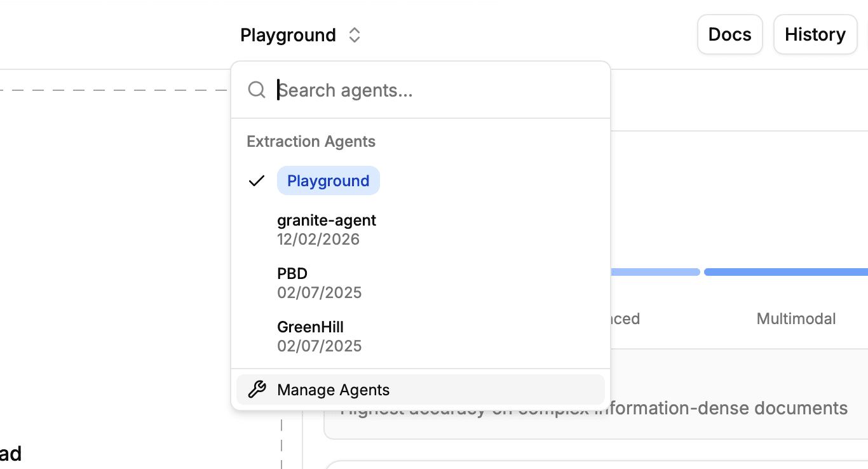Image resolution: width=868 pixels, height=469 pixels.
Task: Choose the GreenHill agent from the list
Action: pyautogui.click(x=310, y=327)
